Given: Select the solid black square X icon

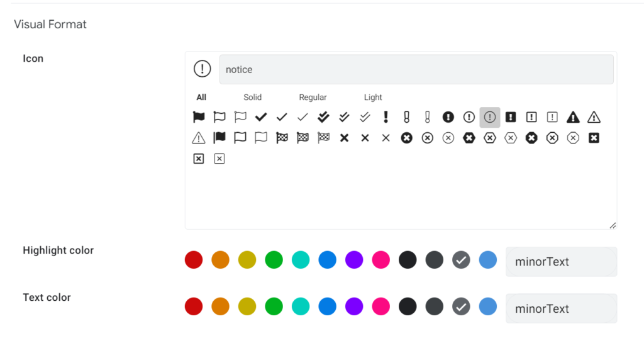Looking at the screenshot, I should pos(594,138).
